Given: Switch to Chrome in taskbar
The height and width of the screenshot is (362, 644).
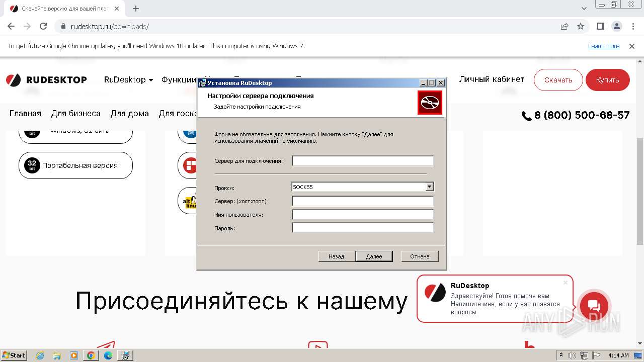Looking at the screenshot, I should tap(91, 355).
